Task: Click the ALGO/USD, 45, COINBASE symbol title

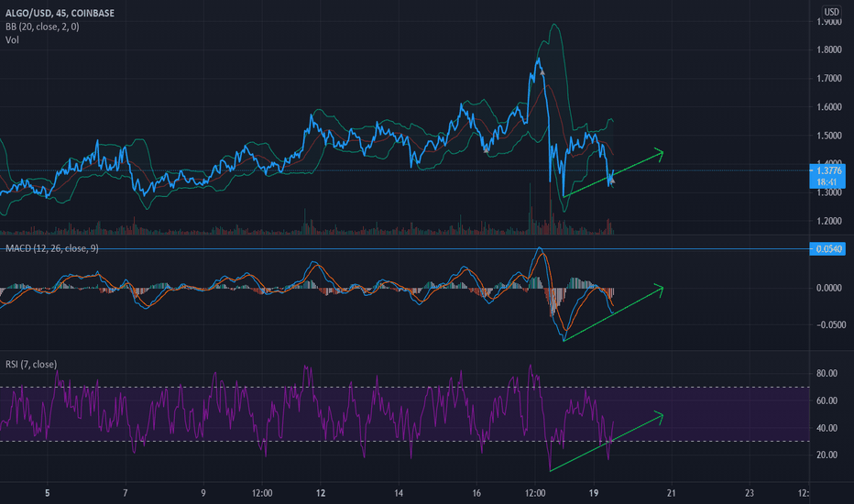Action: 60,13
